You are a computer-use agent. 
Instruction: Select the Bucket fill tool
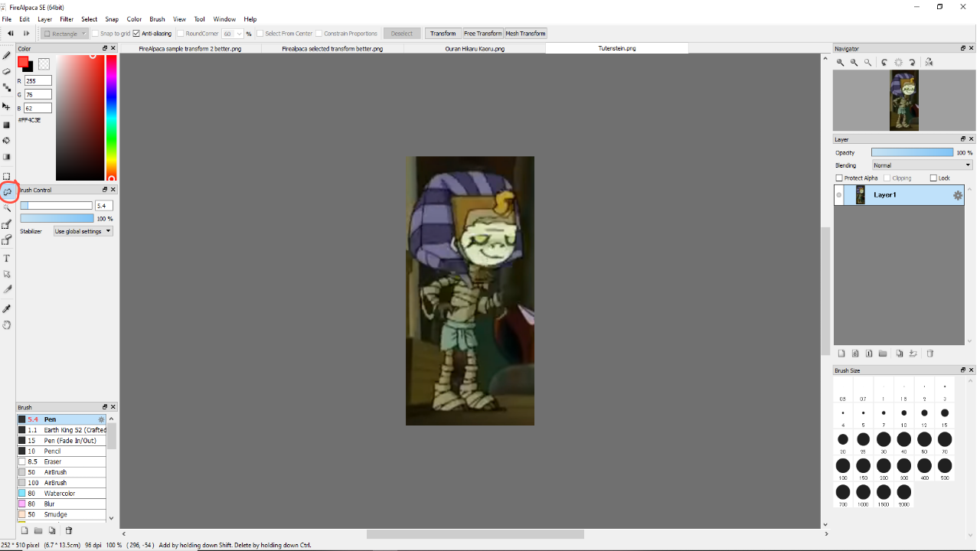[x=7, y=141]
